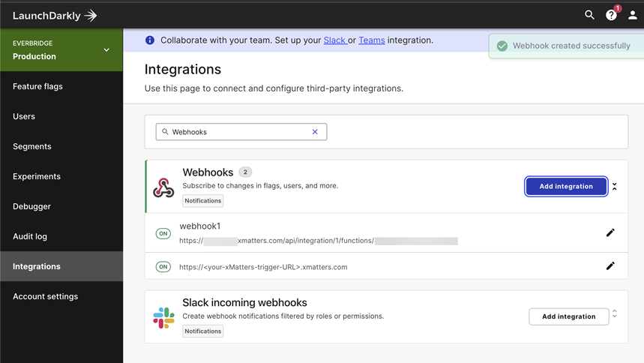Click Slack incoming webhooks heading
The width and height of the screenshot is (644, 363).
click(245, 302)
